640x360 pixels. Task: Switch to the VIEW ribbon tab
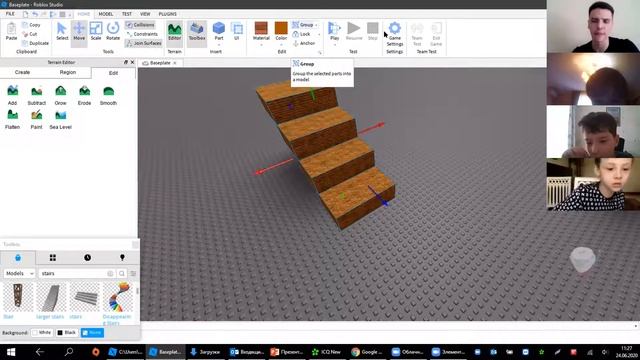pos(145,14)
